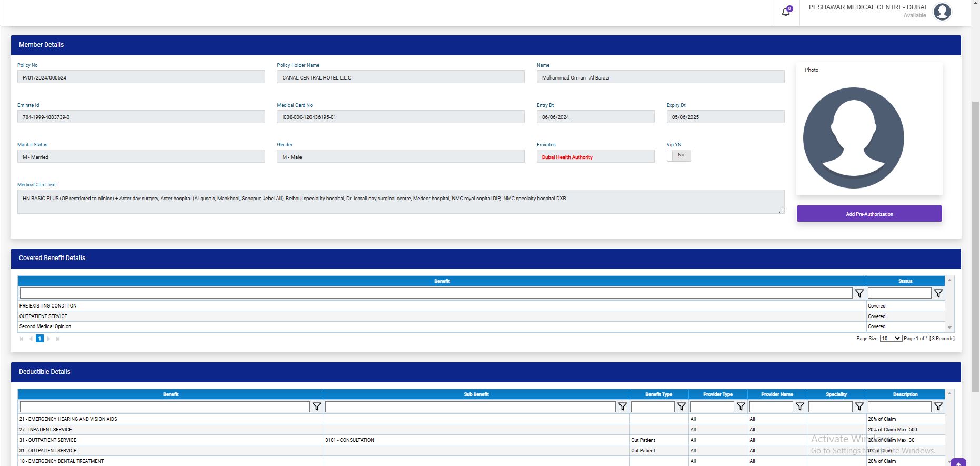
Task: Click filter icon for Provider Name column
Action: click(x=800, y=406)
